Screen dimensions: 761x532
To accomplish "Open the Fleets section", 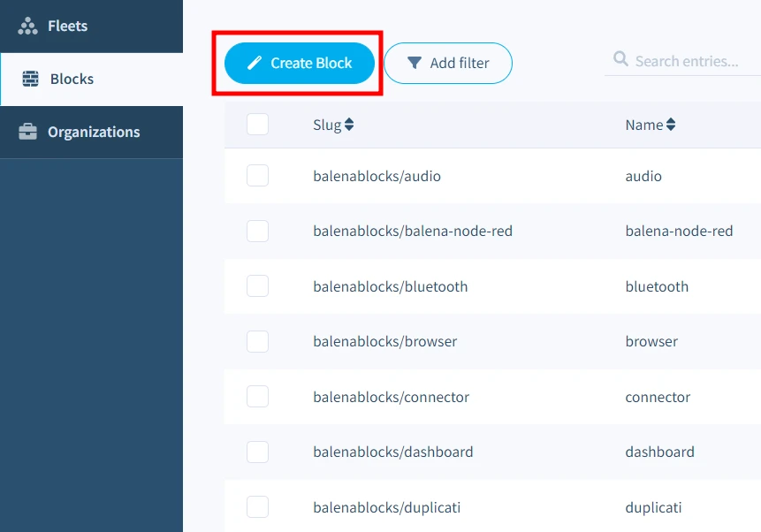I will pyautogui.click(x=67, y=26).
